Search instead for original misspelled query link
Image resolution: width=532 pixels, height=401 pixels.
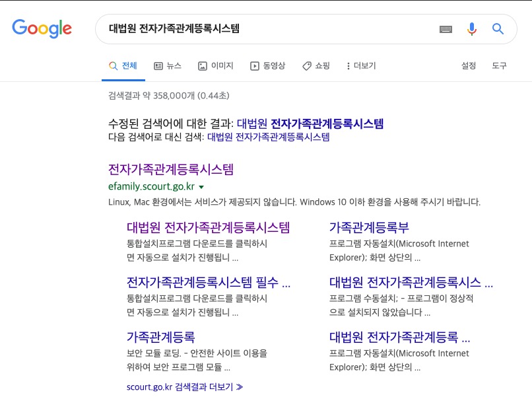pos(269,137)
